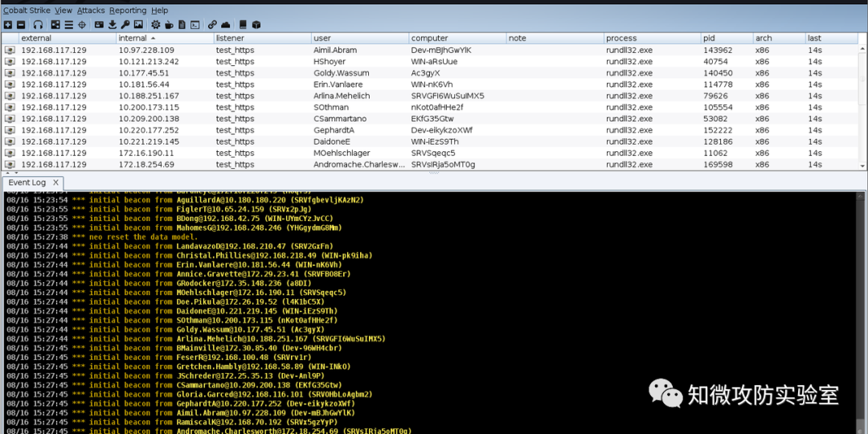Click the 'neo reset the data model' log line
Screen dimensions: 868x434
(x=102, y=237)
